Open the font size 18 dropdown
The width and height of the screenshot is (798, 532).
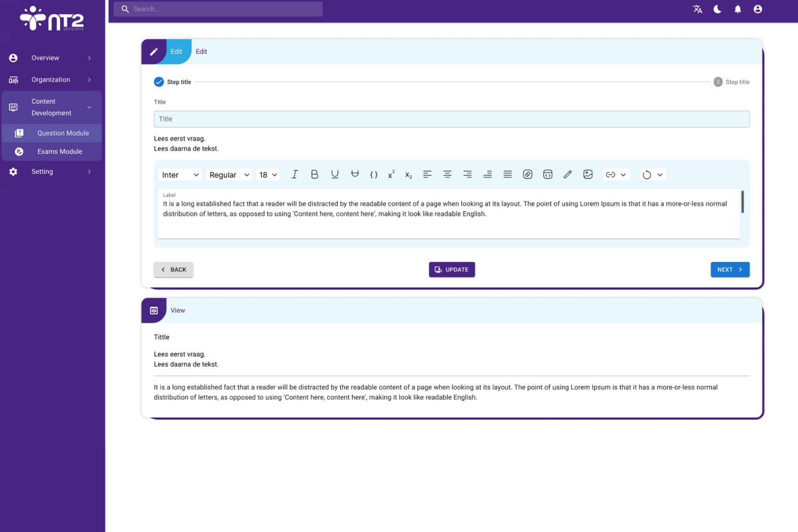click(x=268, y=174)
